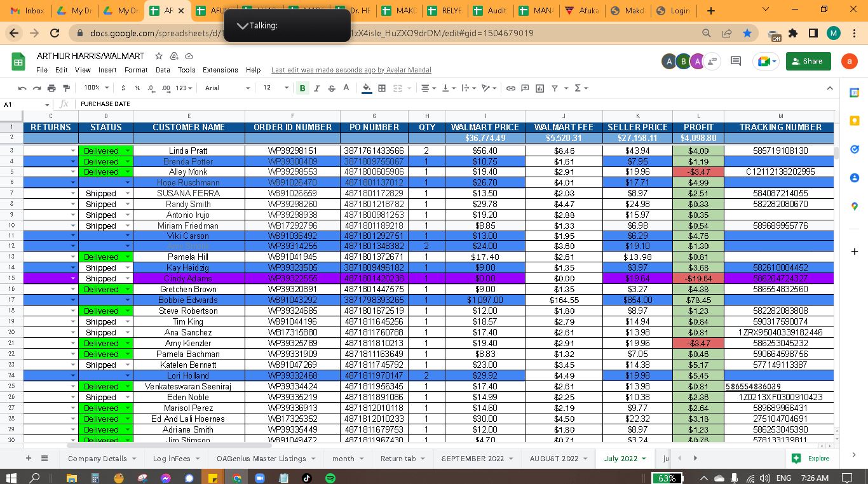Screen dimensions: 868x484
Task: Open Google Keep side panel
Action: (x=855, y=121)
